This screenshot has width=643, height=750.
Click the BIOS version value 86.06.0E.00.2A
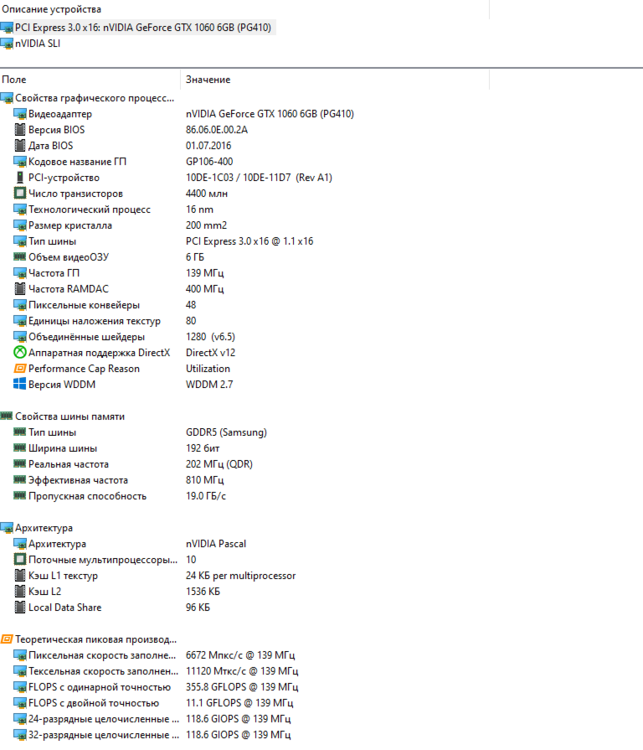pos(217,130)
